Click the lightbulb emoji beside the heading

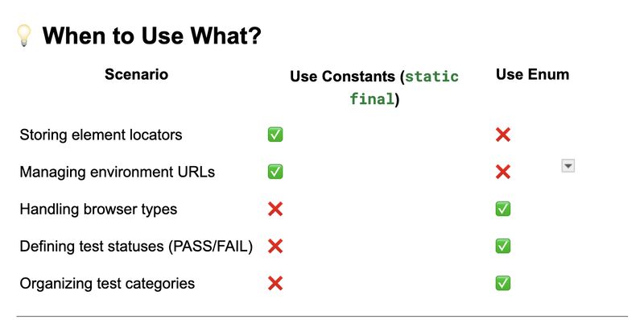coord(24,35)
